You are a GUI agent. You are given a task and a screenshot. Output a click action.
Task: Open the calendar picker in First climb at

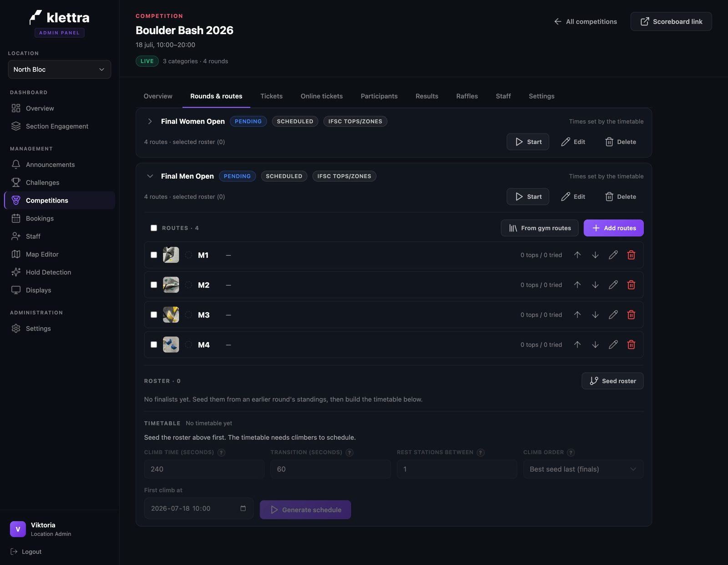click(x=243, y=509)
